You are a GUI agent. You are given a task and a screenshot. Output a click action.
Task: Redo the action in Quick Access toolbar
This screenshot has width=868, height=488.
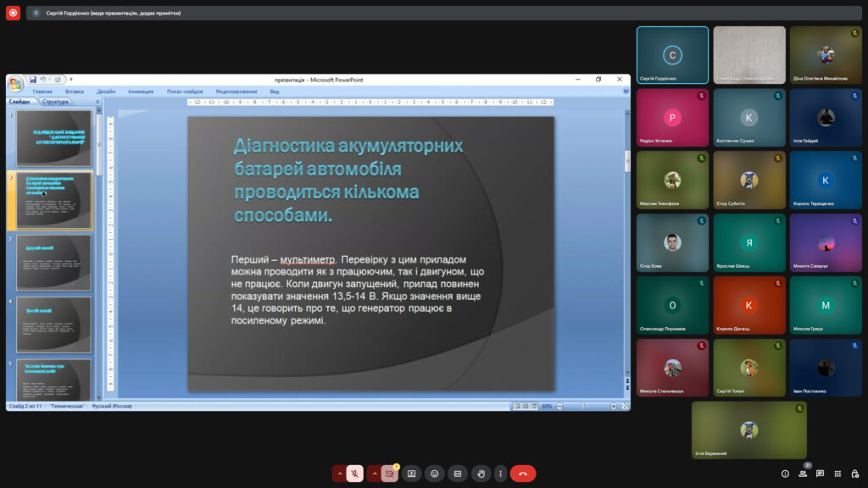(57, 80)
